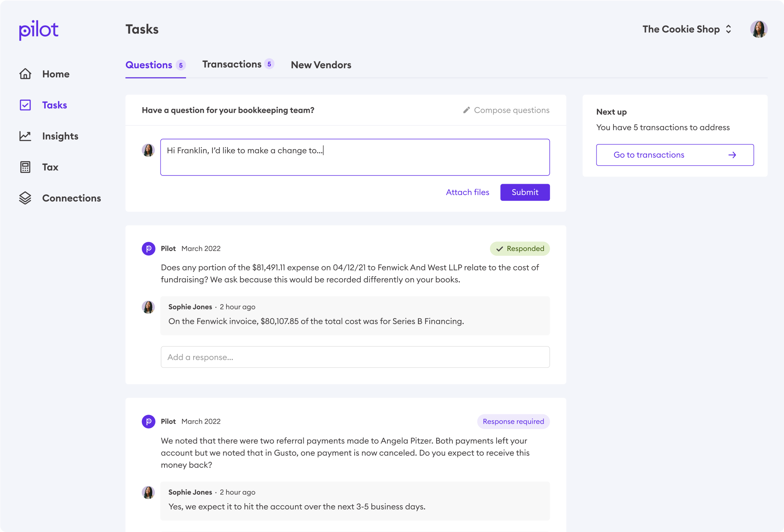
Task: Click the Submit button
Action: tap(525, 192)
